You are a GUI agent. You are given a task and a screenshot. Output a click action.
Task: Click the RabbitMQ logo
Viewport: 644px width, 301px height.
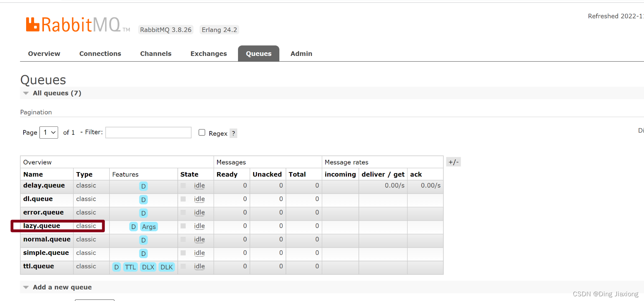click(x=78, y=25)
